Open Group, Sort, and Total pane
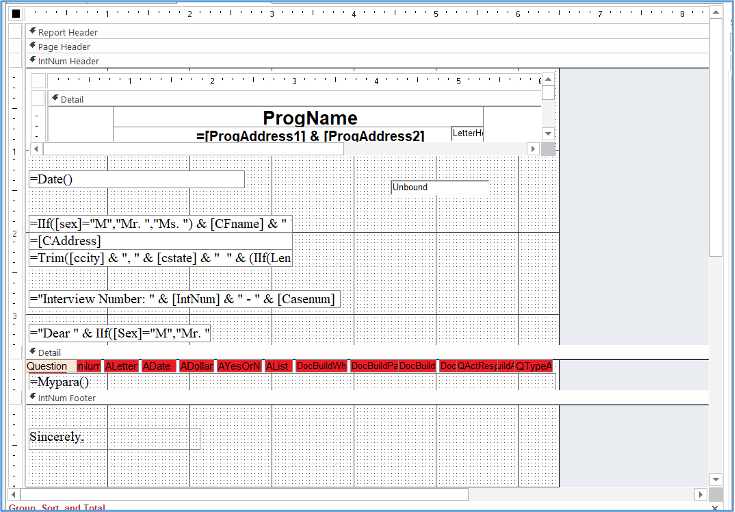 tap(60, 508)
